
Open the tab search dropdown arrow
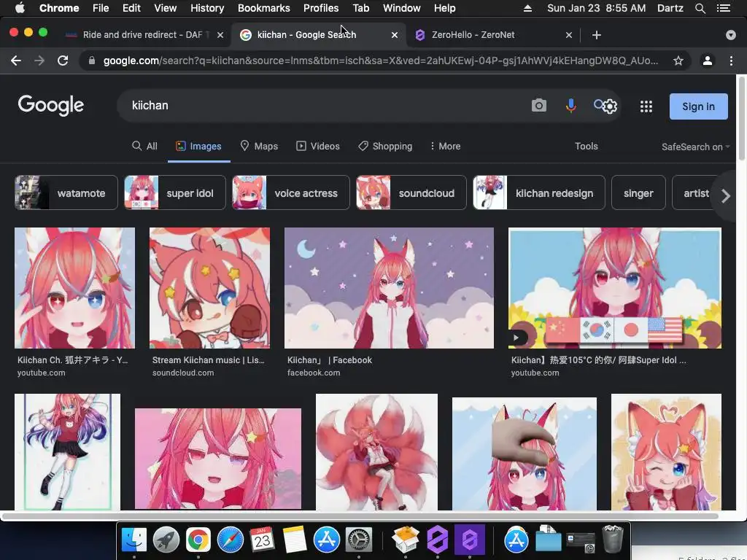pyautogui.click(x=730, y=35)
